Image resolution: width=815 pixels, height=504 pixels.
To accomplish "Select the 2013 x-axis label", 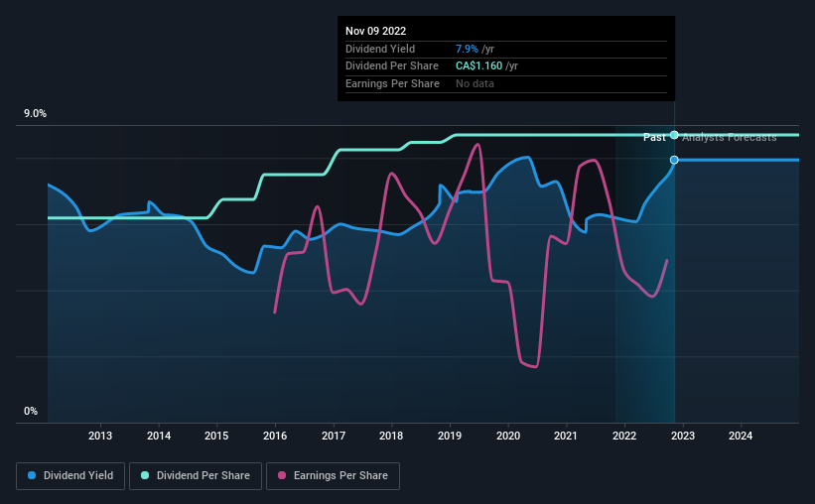I will tap(100, 436).
